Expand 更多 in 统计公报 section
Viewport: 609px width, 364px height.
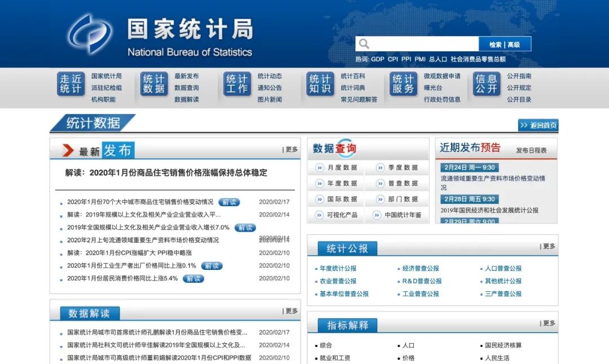(549, 246)
